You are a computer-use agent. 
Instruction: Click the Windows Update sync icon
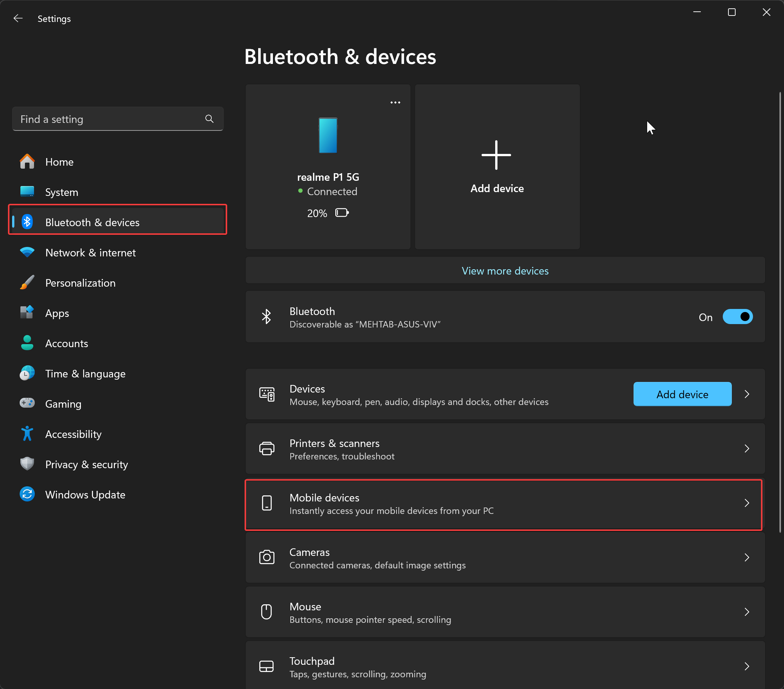[27, 494]
